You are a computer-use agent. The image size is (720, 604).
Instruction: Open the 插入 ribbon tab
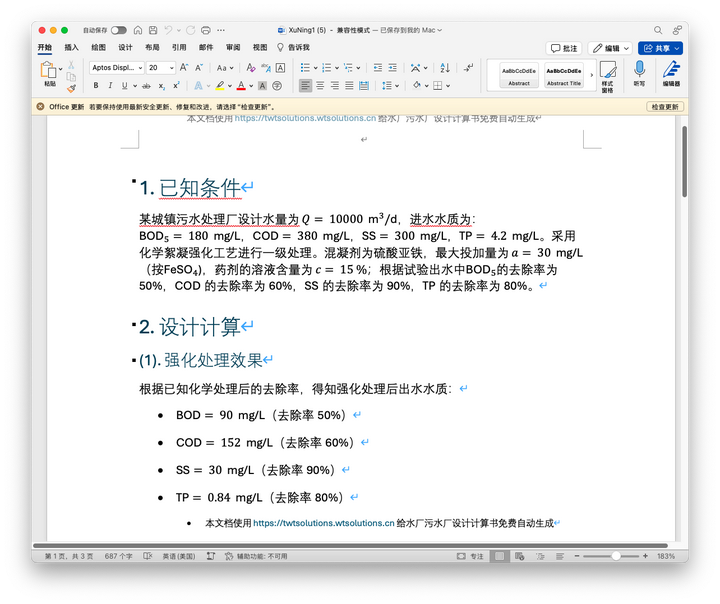point(71,47)
